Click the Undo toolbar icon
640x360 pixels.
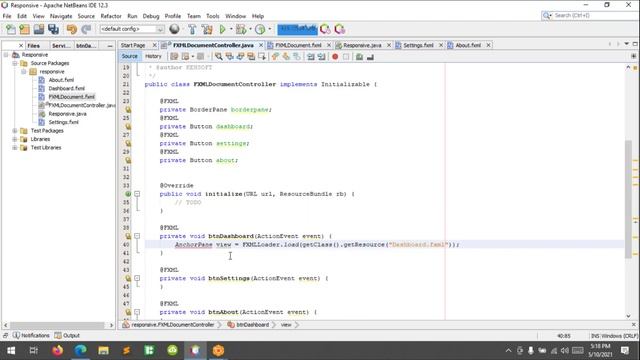(x=71, y=29)
